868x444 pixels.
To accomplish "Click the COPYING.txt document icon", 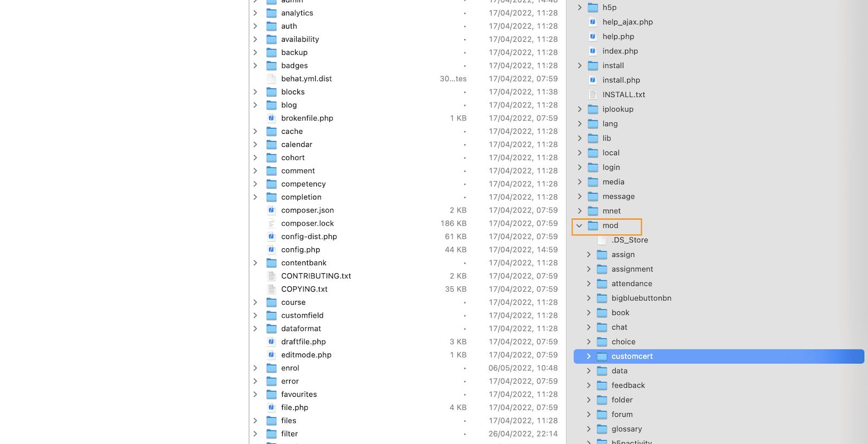I will point(271,289).
